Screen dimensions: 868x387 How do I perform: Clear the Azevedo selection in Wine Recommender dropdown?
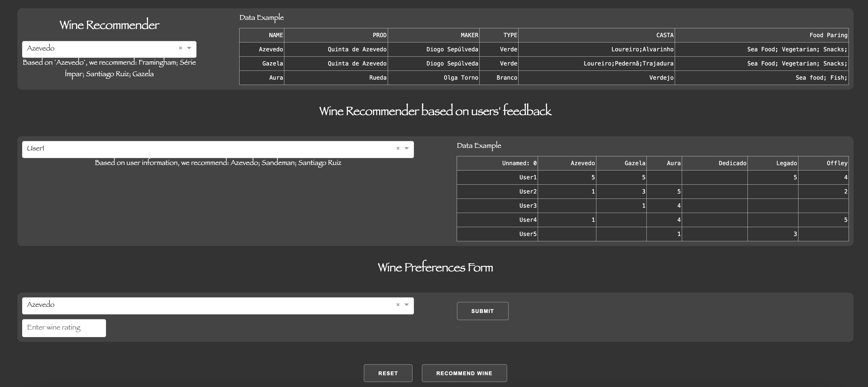tap(180, 48)
